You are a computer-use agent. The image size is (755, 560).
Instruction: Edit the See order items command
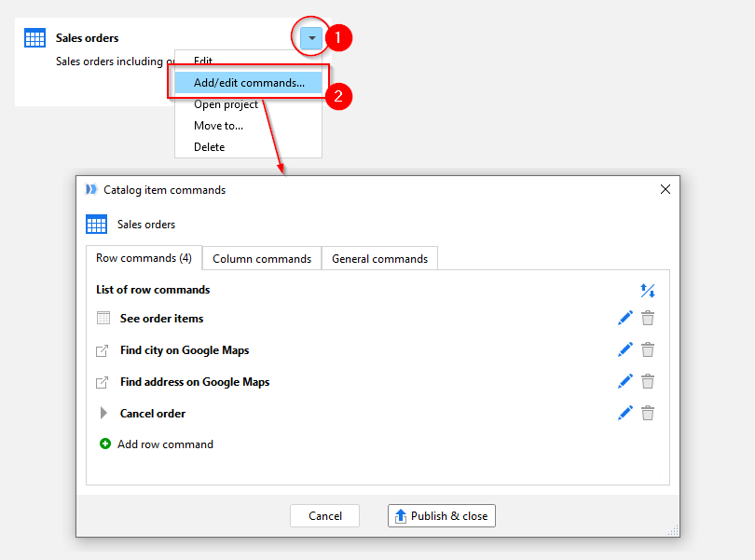pyautogui.click(x=625, y=318)
